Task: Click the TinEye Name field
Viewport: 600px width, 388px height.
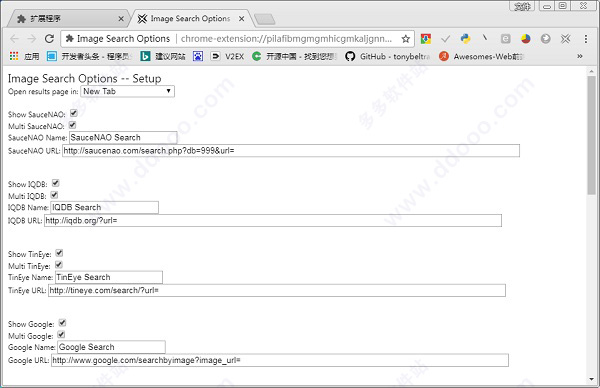Action: 109,277
